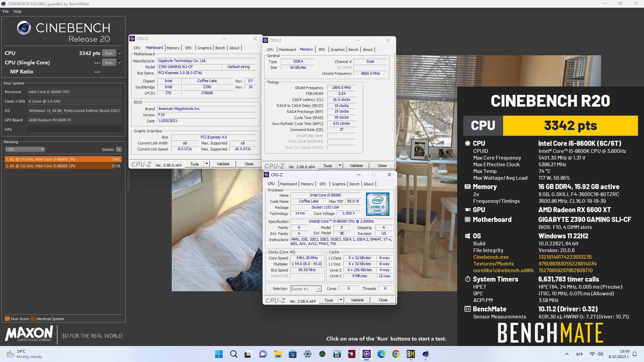Open the weather widget showing 24°C
The height and width of the screenshot is (362, 644).
pos(25,354)
